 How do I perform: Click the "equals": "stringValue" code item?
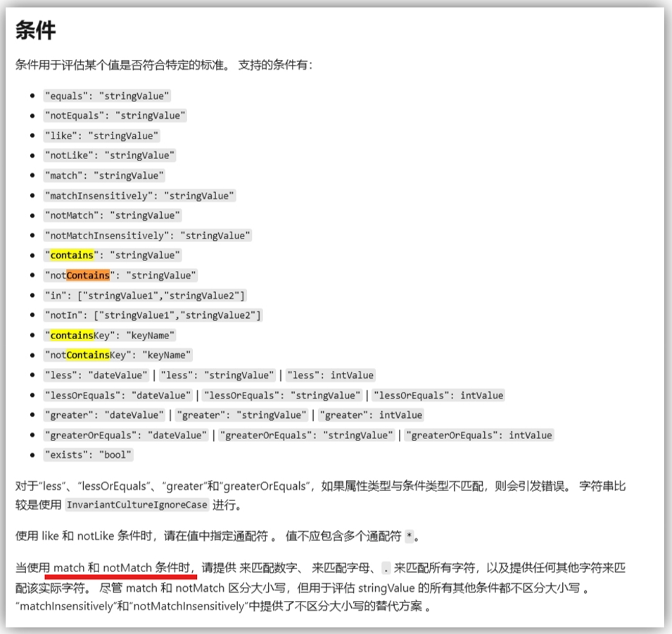(x=107, y=96)
